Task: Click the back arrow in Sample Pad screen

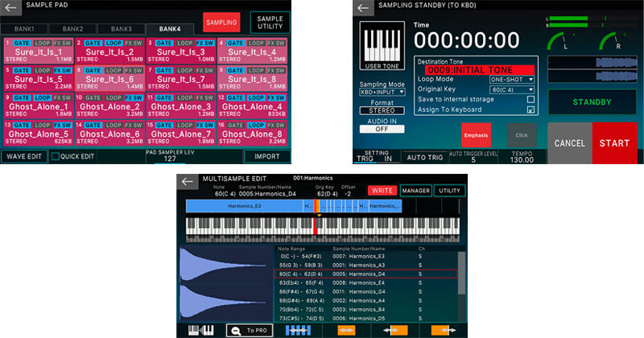Action: pos(10,7)
